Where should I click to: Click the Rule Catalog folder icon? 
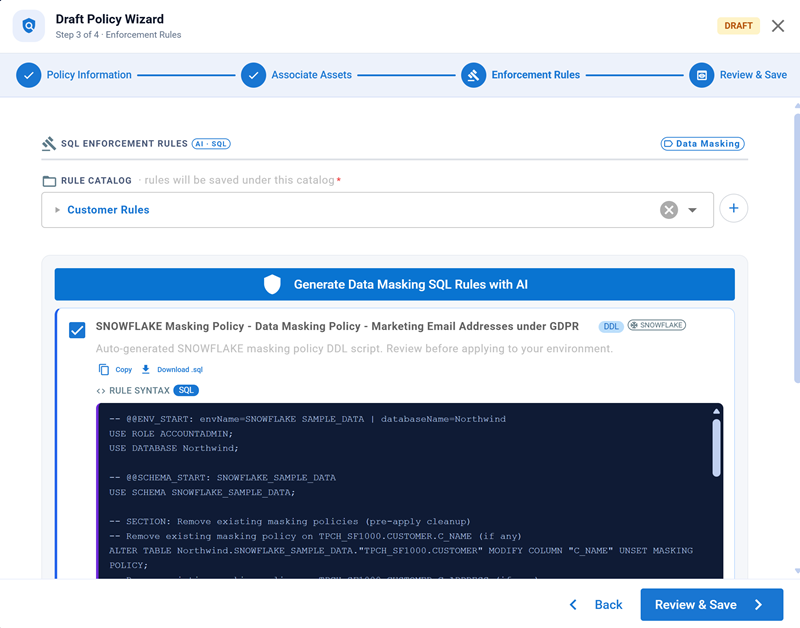point(49,181)
